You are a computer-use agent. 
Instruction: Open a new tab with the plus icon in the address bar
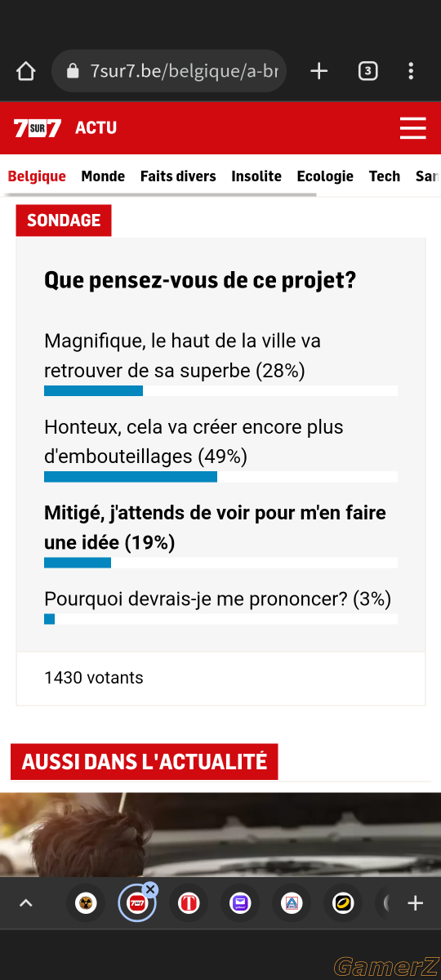(x=318, y=72)
